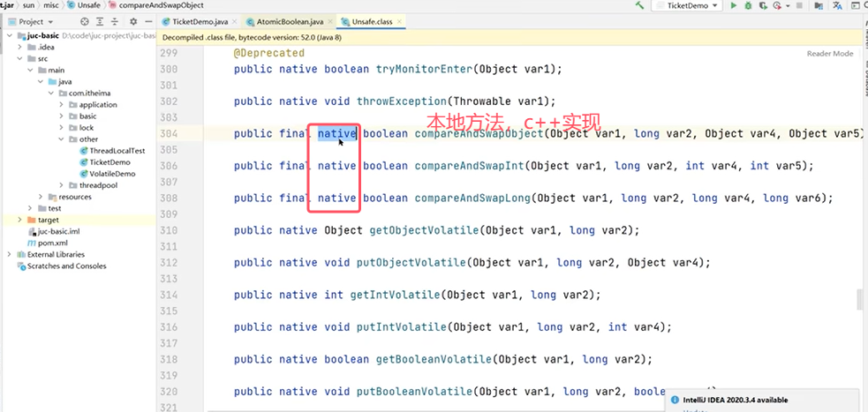Switch to TicketDemo.java tab
Viewport: 868px width, 412px height.
point(200,21)
